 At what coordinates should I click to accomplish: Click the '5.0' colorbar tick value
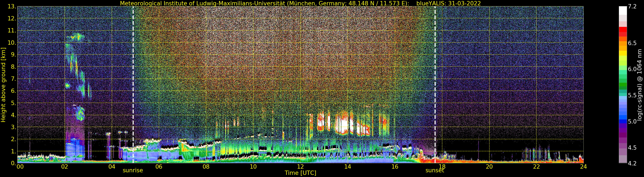click(632, 121)
